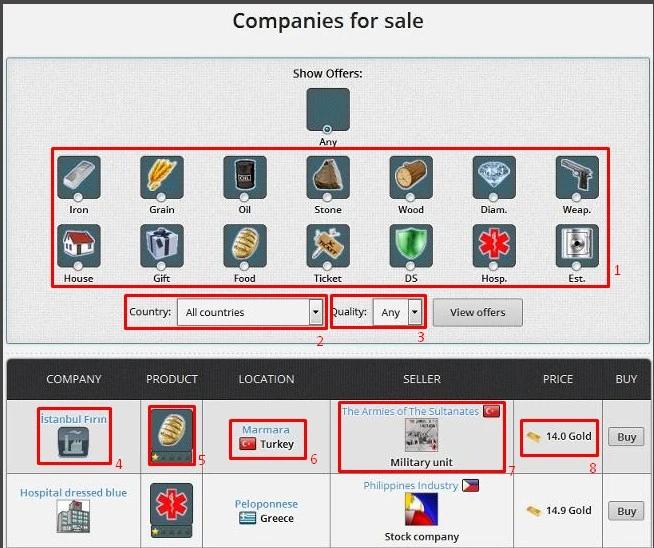Image resolution: width=654 pixels, height=548 pixels.
Task: Pick the Hospital red cross icon
Action: (494, 246)
